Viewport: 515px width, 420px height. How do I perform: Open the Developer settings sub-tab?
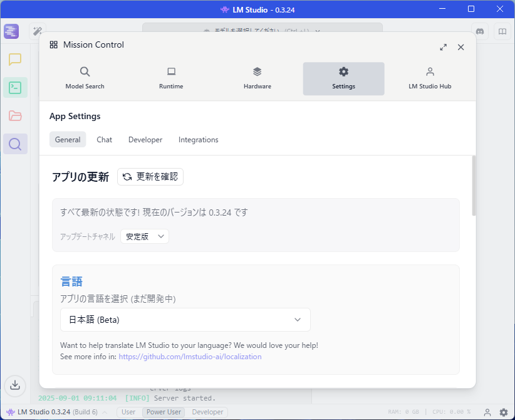pos(145,140)
